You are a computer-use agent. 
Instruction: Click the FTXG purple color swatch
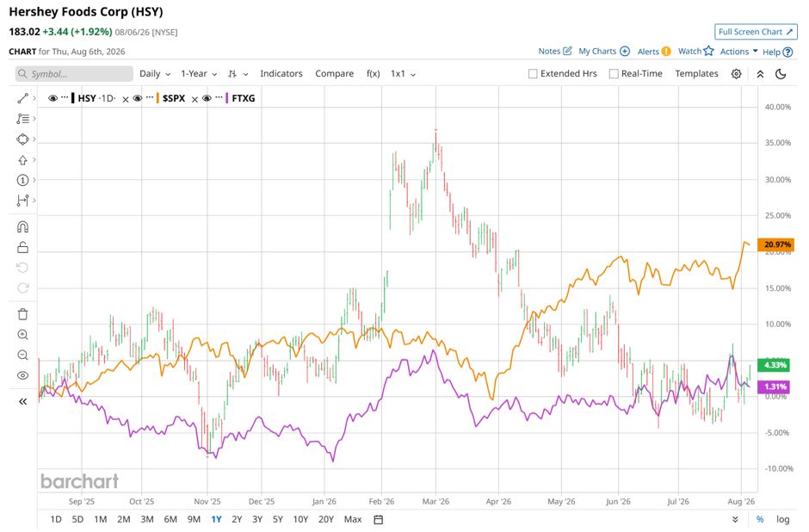click(x=227, y=98)
